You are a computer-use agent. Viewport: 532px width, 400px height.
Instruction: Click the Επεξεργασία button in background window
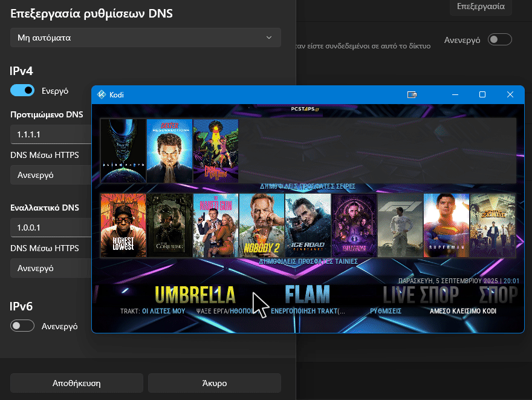pos(481,7)
